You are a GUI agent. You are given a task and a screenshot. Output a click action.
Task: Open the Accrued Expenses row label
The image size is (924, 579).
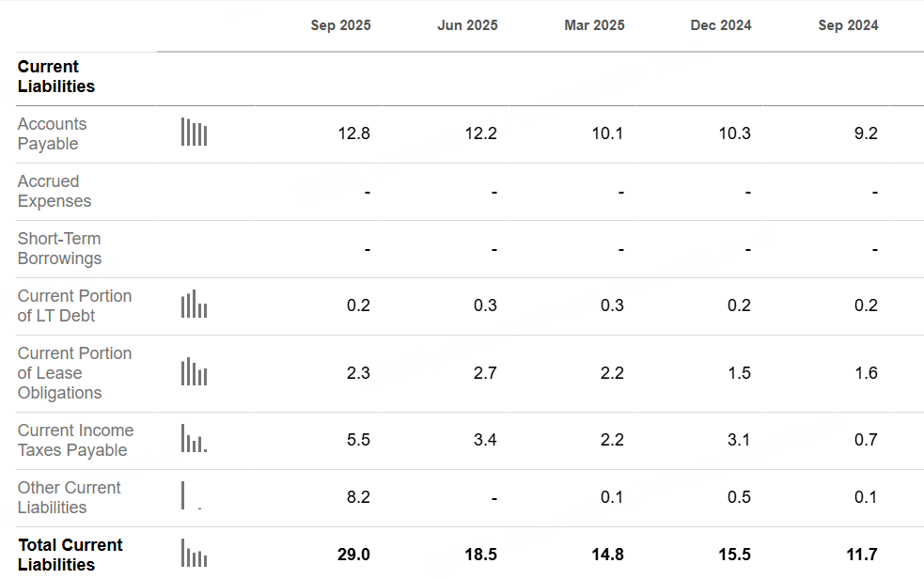(x=55, y=191)
